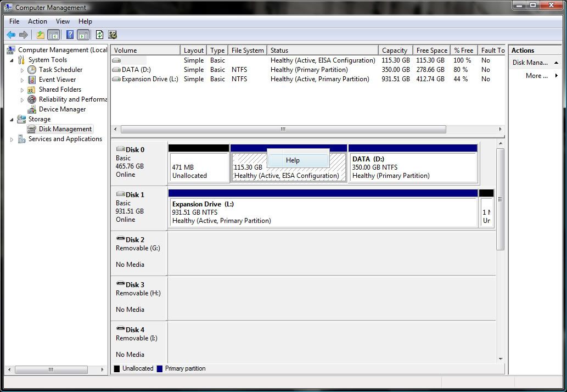Open Reliability and Performance node

click(72, 99)
